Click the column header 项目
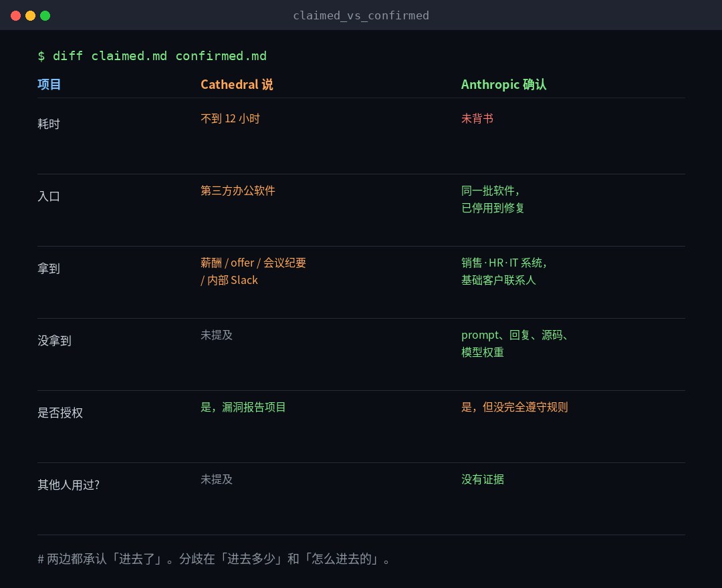Screen dimensions: 722x588 point(49,84)
